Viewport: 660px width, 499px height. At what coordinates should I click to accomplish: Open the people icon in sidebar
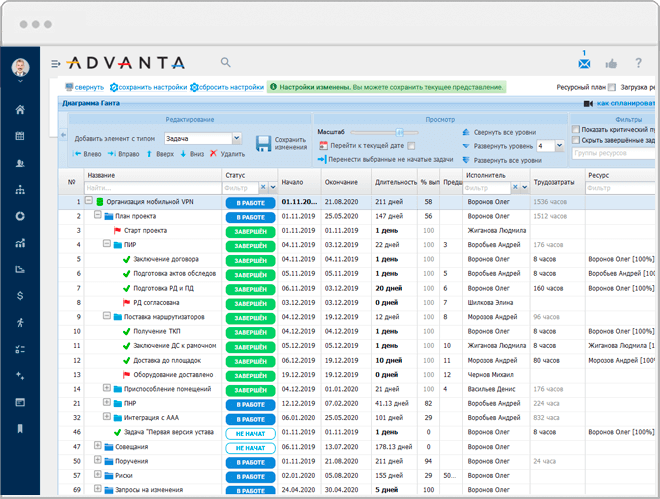(20, 163)
